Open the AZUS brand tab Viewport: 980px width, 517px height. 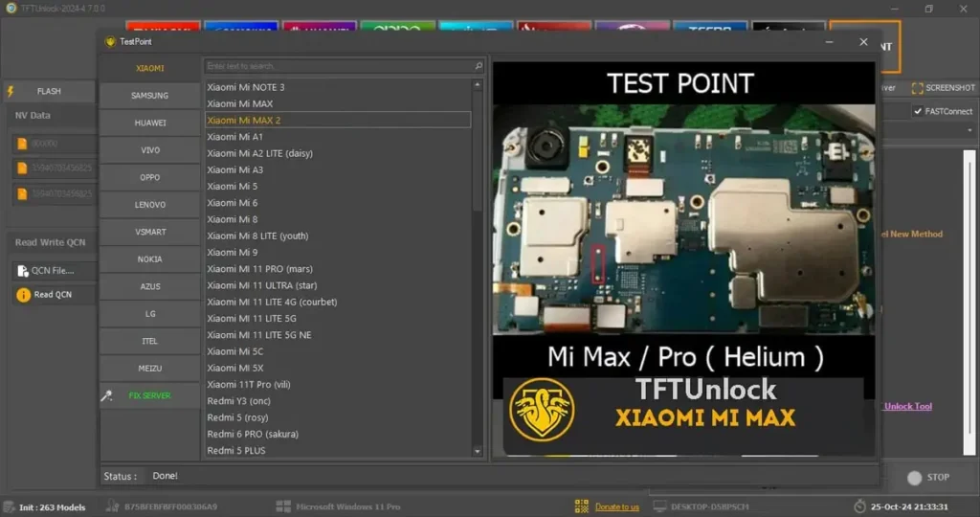coord(150,286)
